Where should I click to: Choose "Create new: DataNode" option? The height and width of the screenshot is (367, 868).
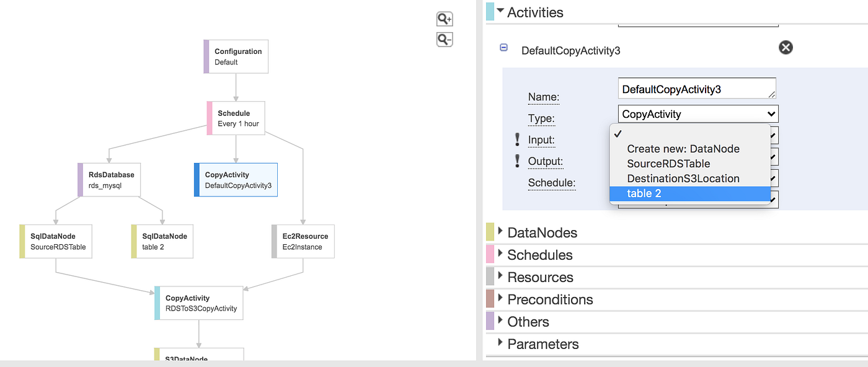pyautogui.click(x=683, y=149)
